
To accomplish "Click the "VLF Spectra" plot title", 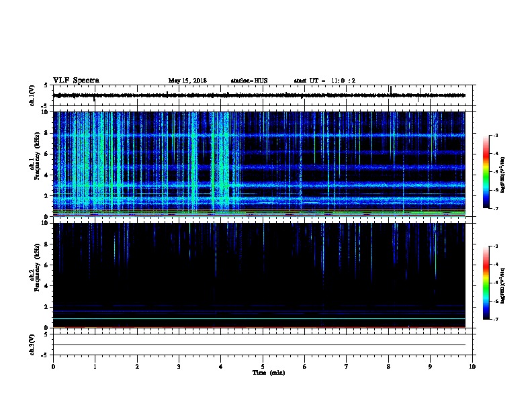I will [x=76, y=81].
